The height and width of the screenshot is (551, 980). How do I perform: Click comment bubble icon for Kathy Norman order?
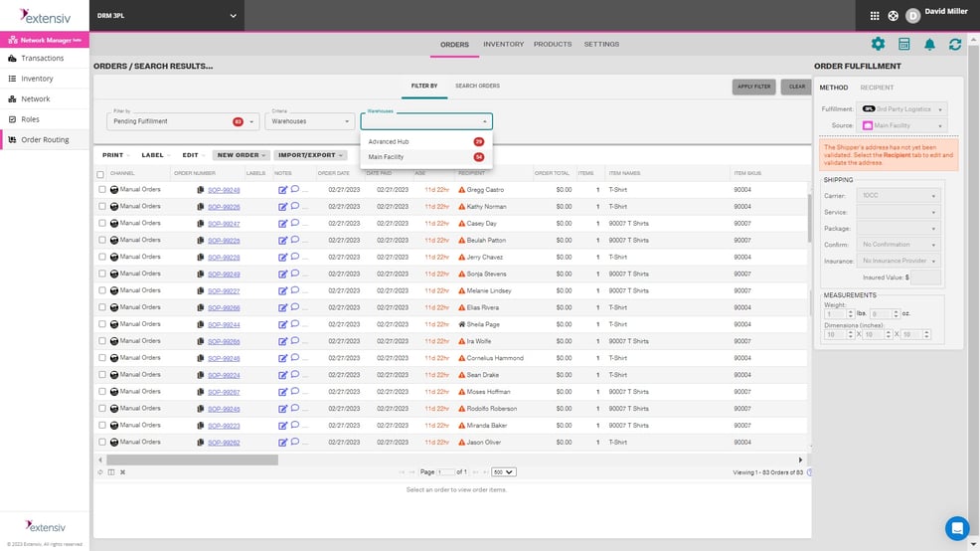295,206
